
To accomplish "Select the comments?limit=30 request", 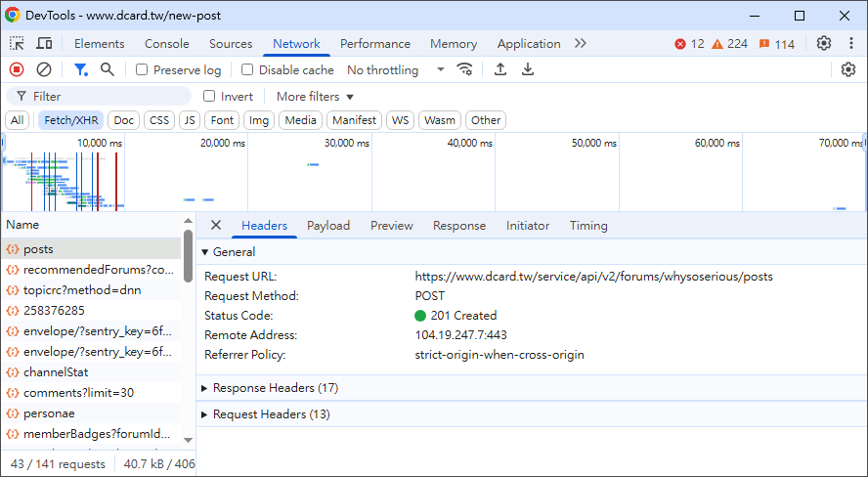I will [x=91, y=392].
